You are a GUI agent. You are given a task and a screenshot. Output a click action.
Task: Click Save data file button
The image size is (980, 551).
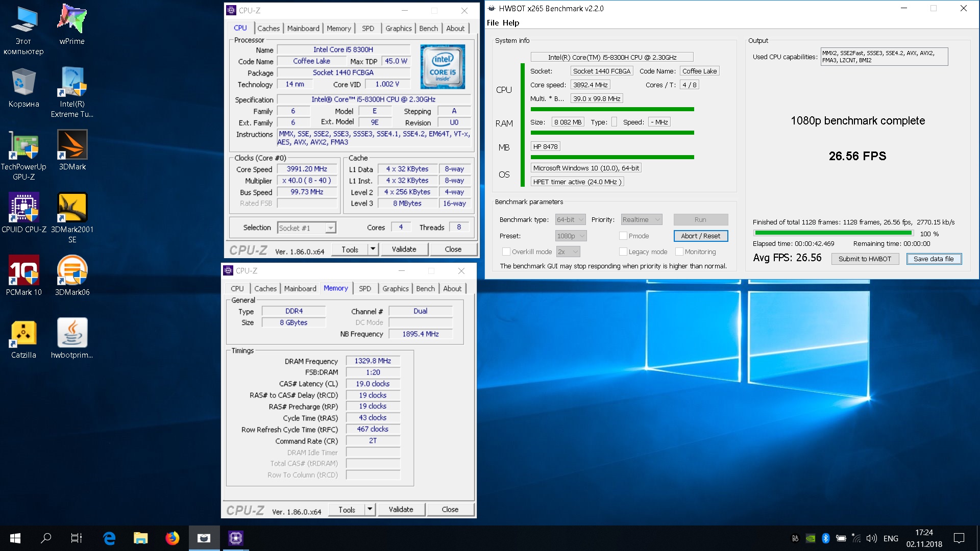(934, 259)
